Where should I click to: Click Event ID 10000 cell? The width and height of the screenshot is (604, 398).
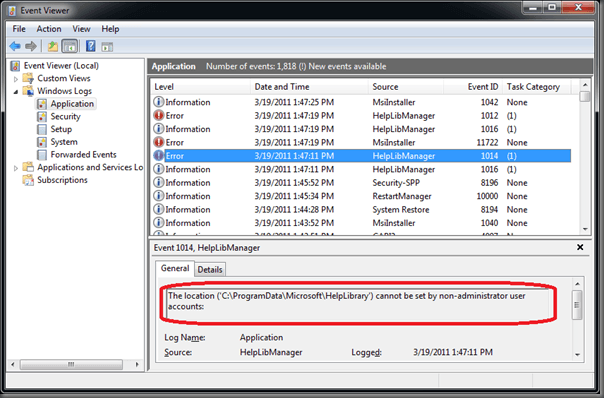tap(487, 196)
